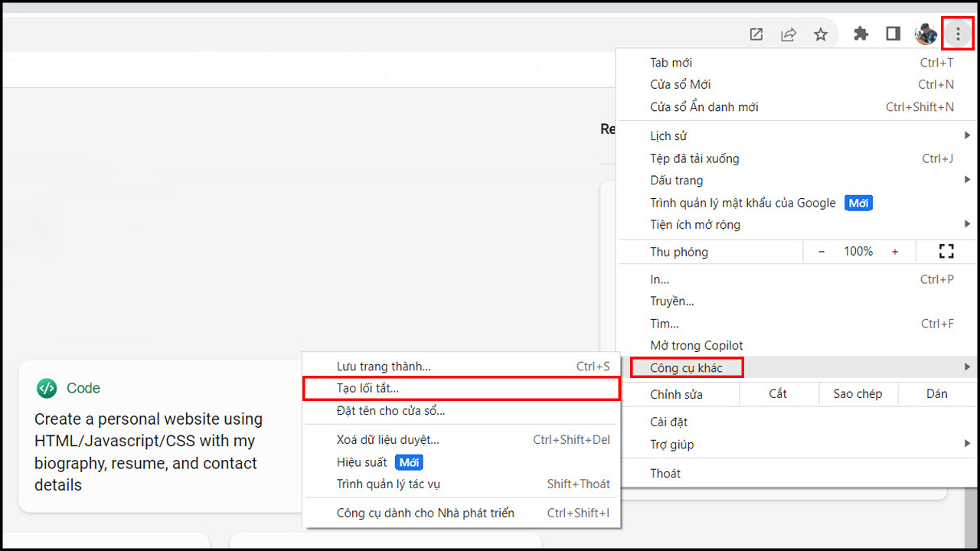Open Trình quản lý tác vụ
980x551 pixels.
pos(462,484)
